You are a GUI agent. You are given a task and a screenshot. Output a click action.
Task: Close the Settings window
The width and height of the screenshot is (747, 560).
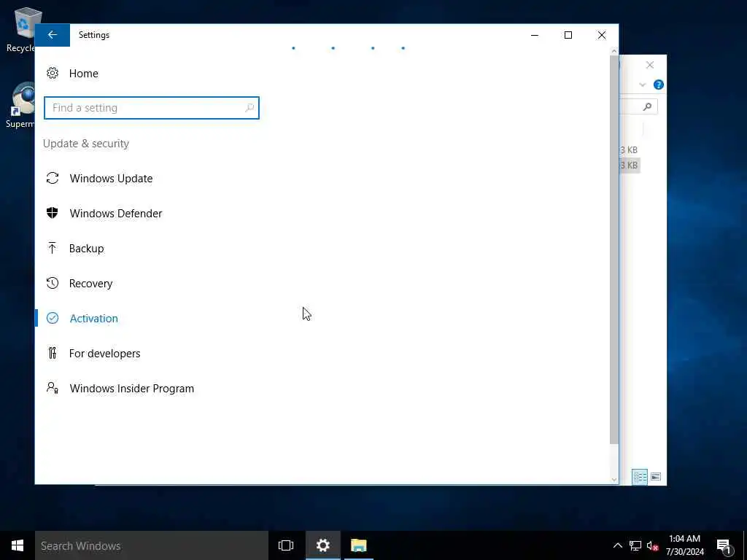click(602, 35)
